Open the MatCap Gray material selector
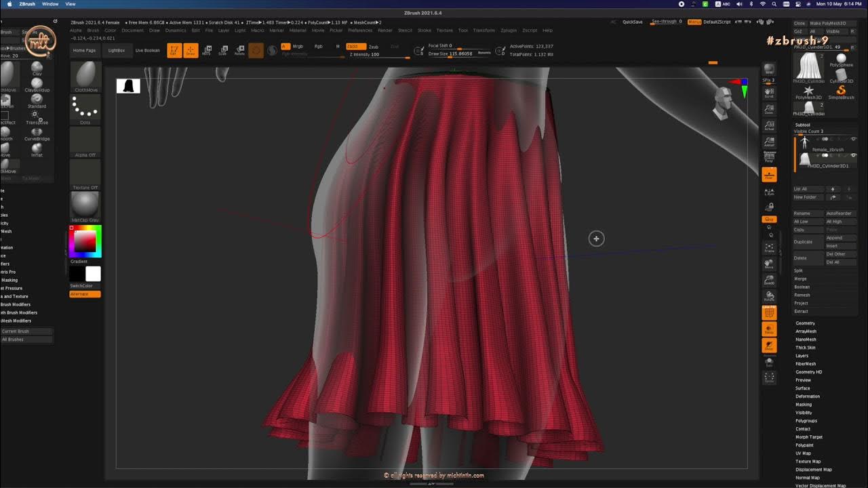Screen dimensions: 868x488 [x=85, y=207]
